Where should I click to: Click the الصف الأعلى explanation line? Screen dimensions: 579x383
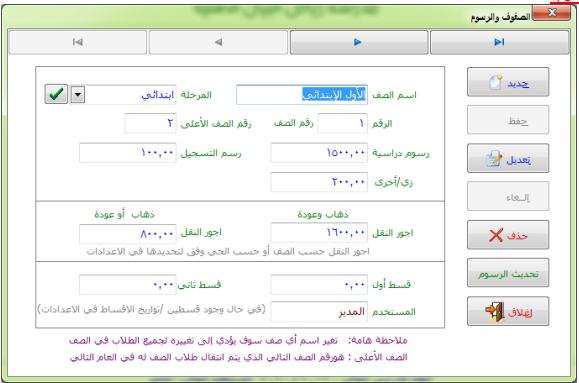(239, 357)
